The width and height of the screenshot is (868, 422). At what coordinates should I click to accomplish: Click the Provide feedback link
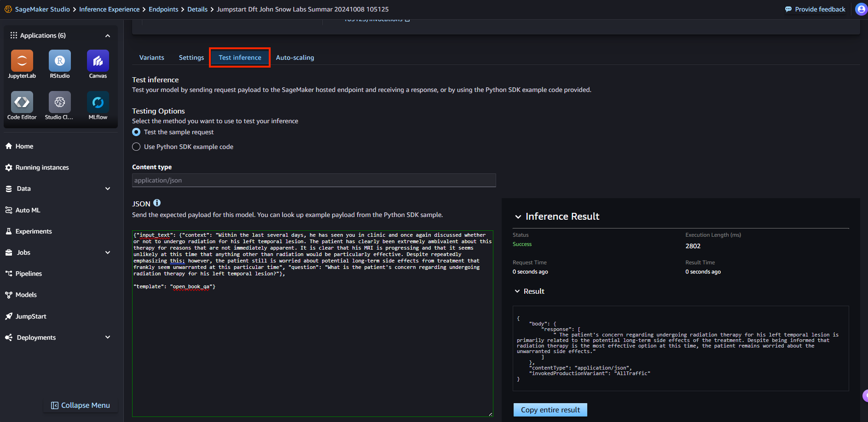tap(815, 9)
